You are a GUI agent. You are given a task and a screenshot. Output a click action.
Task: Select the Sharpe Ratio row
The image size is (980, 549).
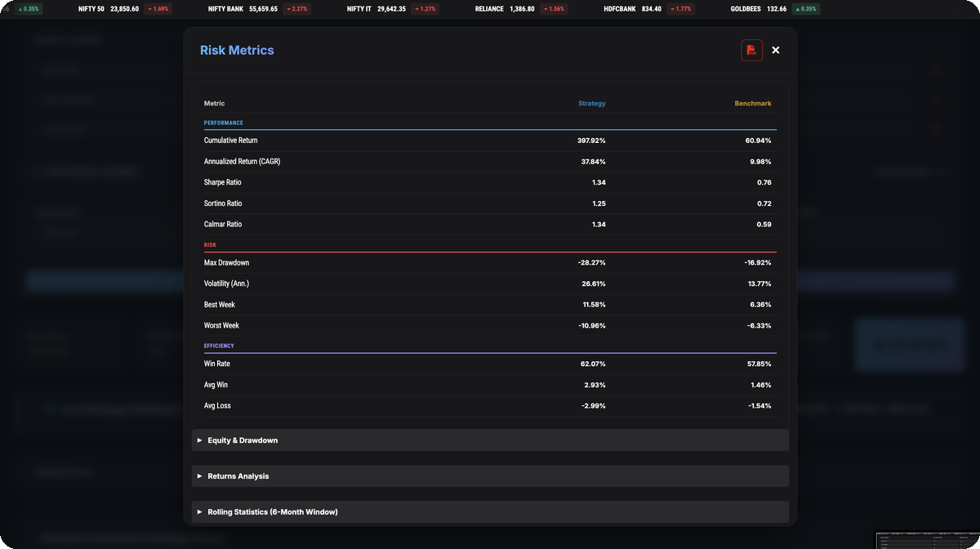(490, 182)
